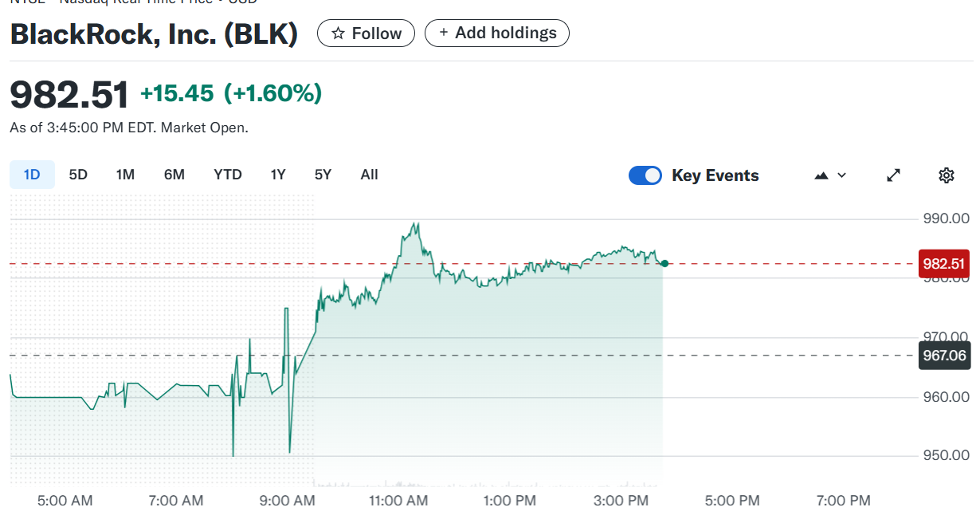Switch to YTD chart range

[228, 175]
